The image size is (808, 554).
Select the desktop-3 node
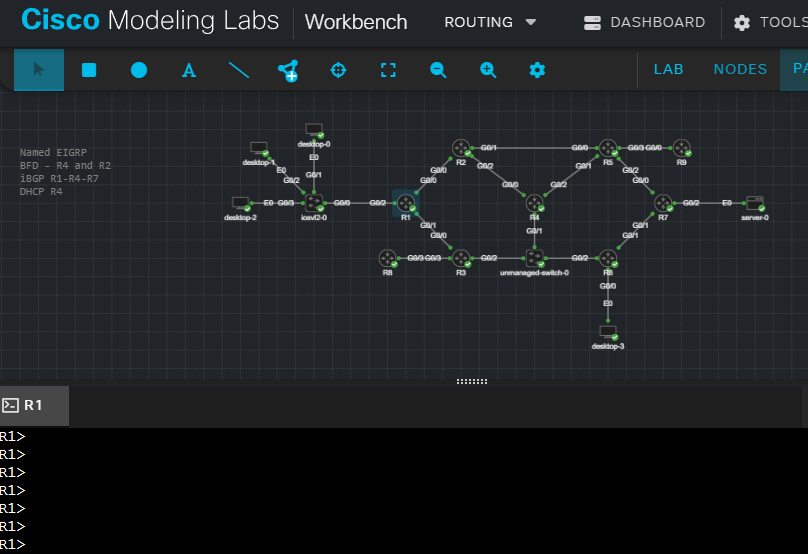(x=608, y=332)
